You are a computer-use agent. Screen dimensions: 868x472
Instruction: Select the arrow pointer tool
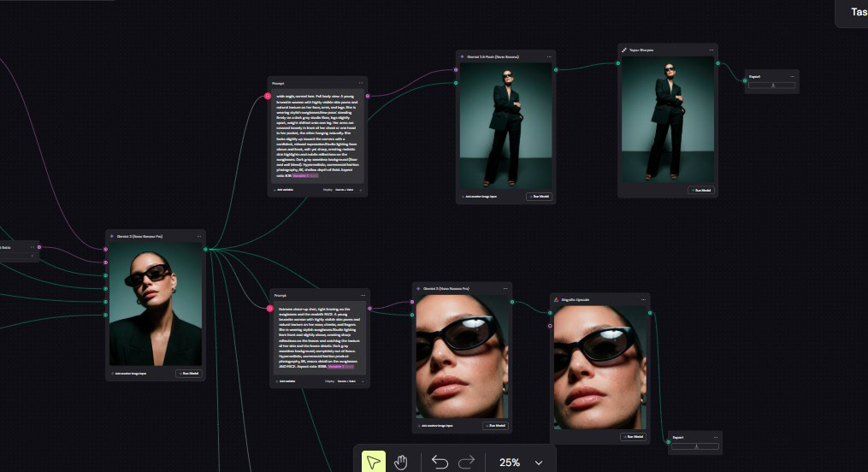pyautogui.click(x=374, y=462)
